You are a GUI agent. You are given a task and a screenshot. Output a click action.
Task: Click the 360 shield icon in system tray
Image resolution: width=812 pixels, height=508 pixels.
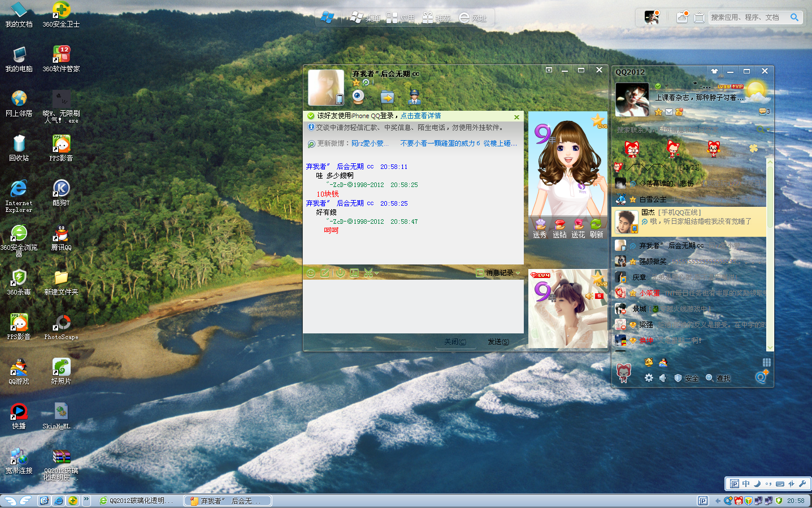[x=779, y=501]
